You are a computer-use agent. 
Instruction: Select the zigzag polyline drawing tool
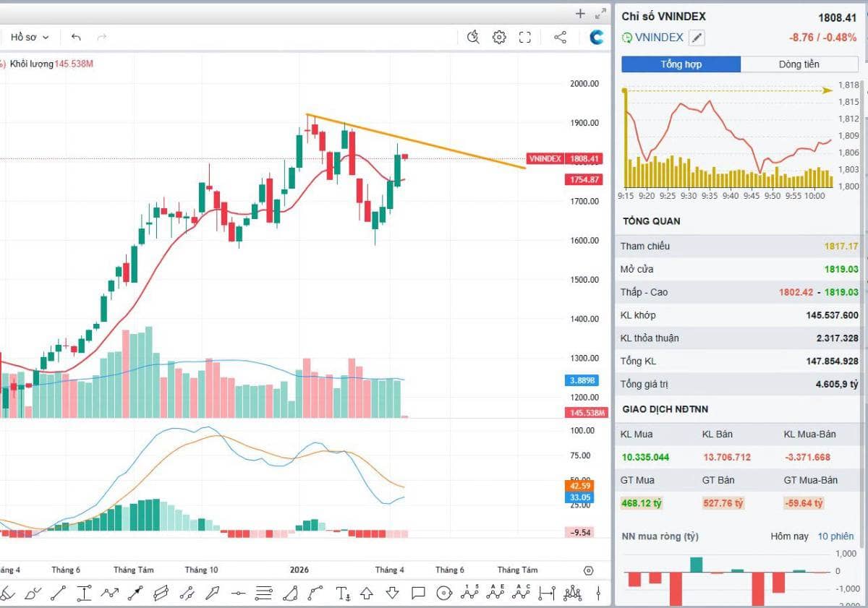click(109, 594)
